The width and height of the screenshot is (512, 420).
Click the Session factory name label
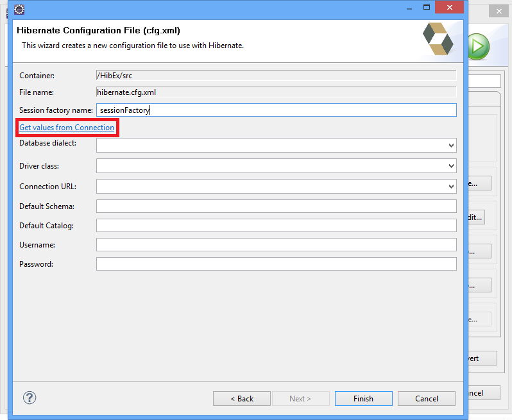(x=56, y=110)
